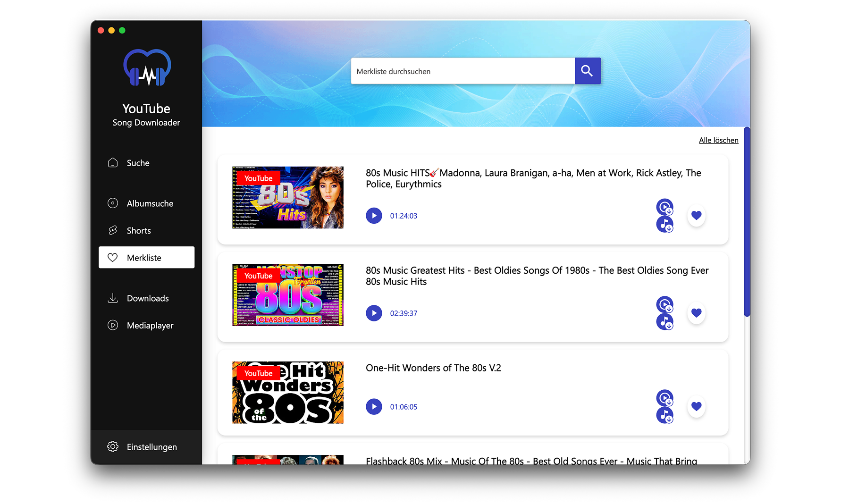
Task: Download audio for One-Hit Wonders of The 80s
Action: tap(664, 415)
